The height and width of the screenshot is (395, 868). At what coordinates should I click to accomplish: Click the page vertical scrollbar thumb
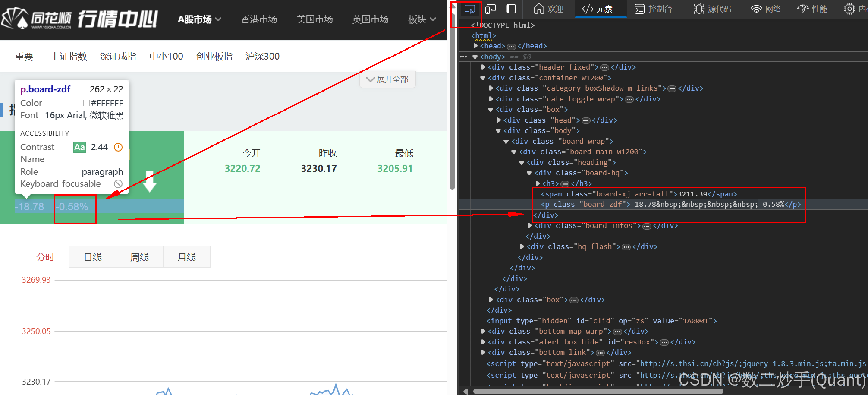[452, 101]
